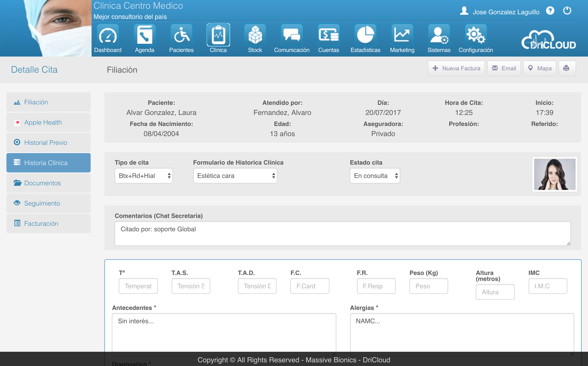This screenshot has height=366, width=588.
Task: Click the power logout icon
Action: tap(567, 11)
